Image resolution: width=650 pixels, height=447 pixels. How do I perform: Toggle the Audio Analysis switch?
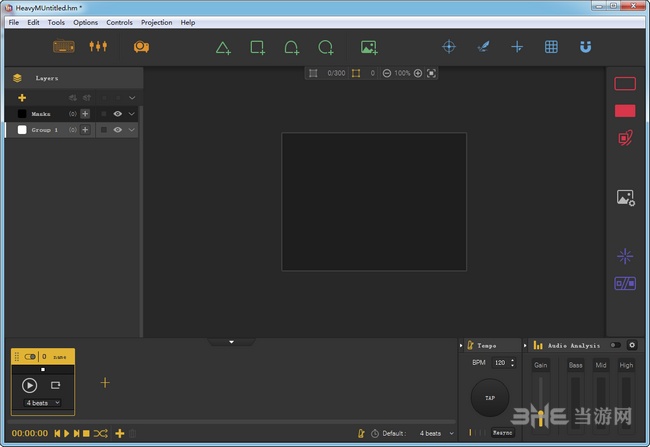[x=615, y=345]
